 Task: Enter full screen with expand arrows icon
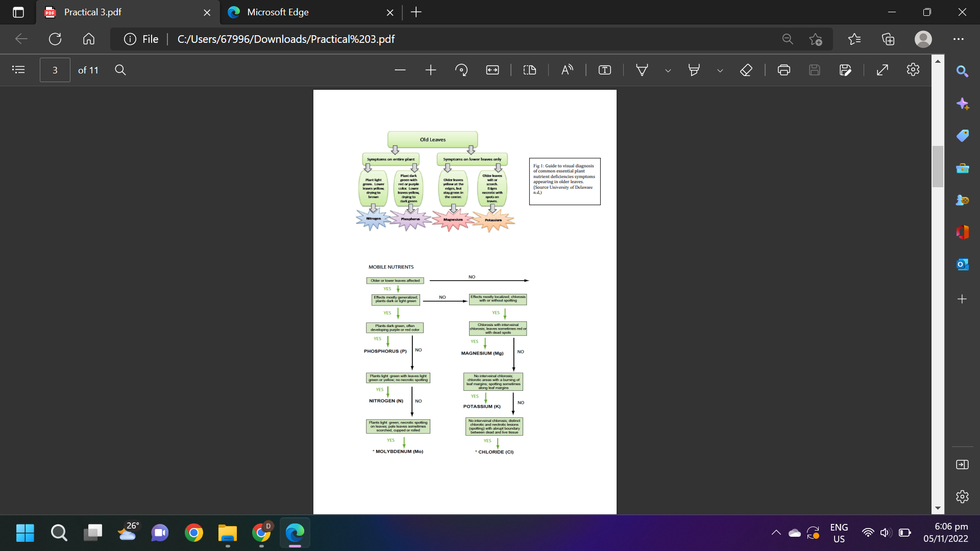point(883,70)
